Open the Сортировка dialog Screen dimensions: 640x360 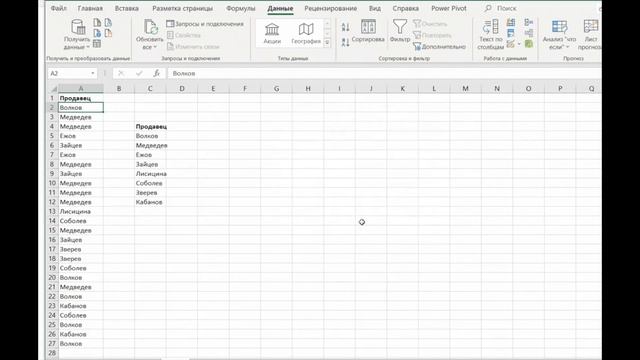coord(368,31)
